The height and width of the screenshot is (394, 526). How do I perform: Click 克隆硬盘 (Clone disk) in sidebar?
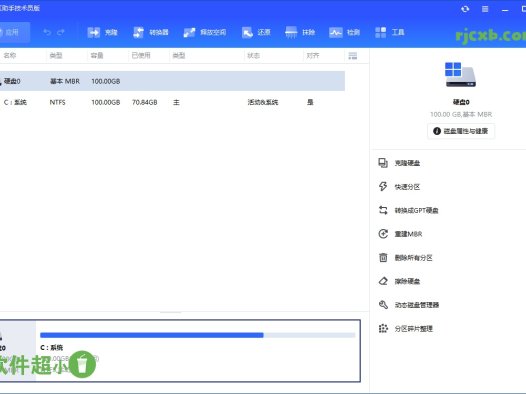[399, 163]
